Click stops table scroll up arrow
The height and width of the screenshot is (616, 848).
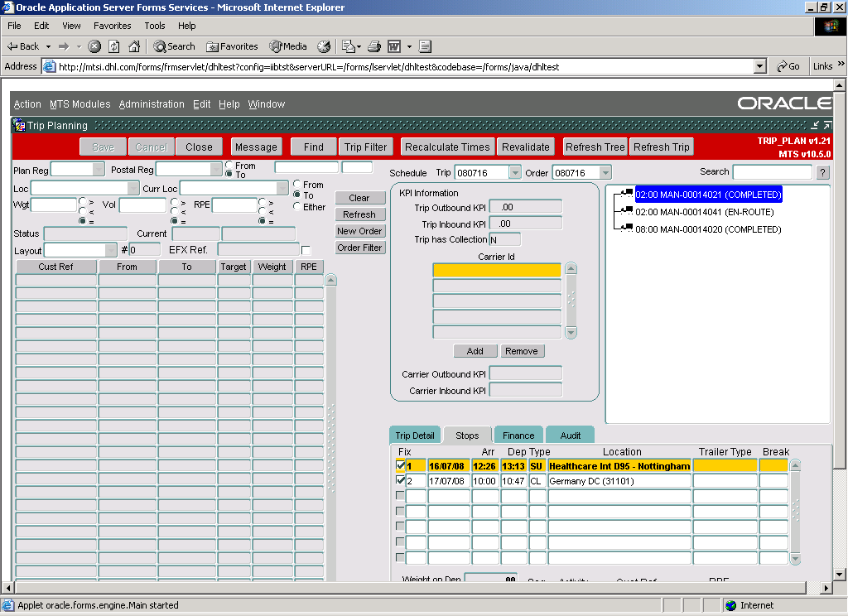pos(795,465)
